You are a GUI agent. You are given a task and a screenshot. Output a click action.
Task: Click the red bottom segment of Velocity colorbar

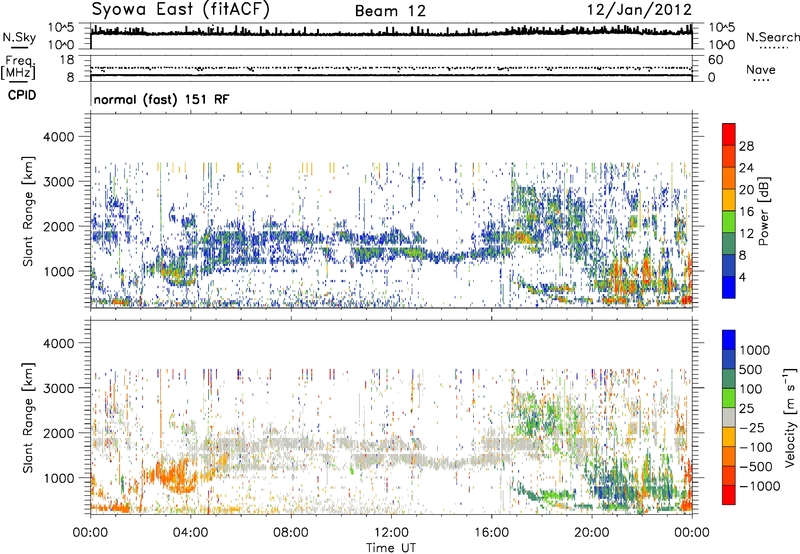(729, 495)
